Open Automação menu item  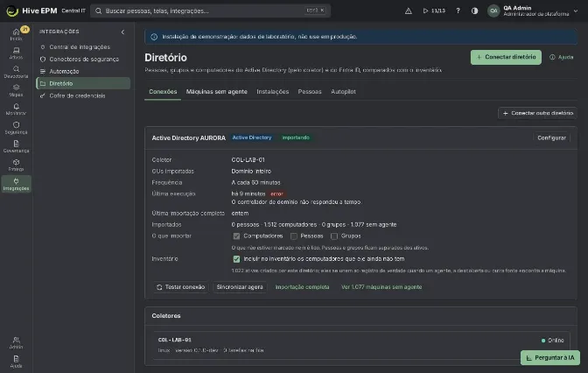[x=83, y=71]
